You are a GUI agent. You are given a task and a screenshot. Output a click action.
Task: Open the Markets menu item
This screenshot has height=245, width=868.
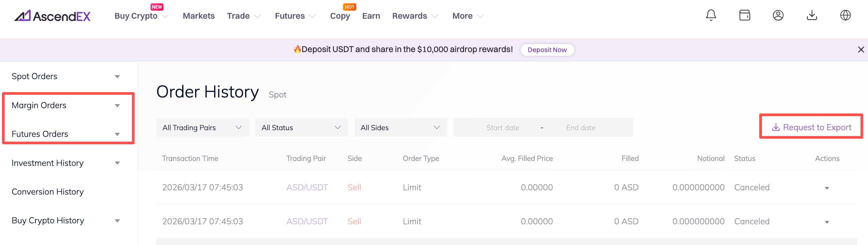[198, 16]
